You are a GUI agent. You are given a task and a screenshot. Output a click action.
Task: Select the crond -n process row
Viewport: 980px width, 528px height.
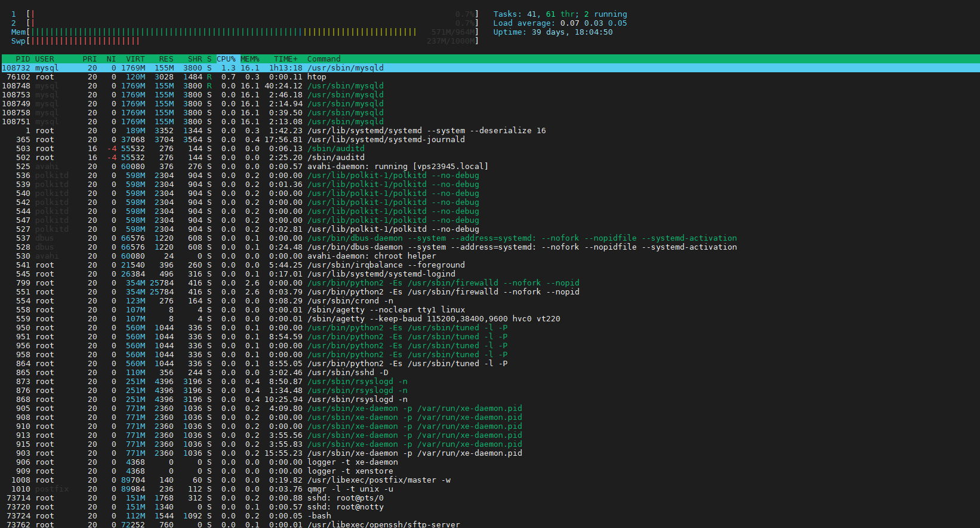point(490,301)
